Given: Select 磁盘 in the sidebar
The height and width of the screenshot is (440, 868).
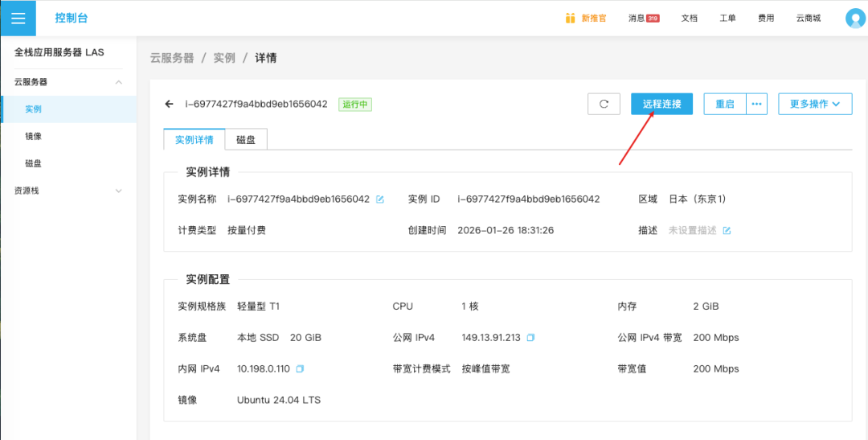Looking at the screenshot, I should click(x=68, y=163).
